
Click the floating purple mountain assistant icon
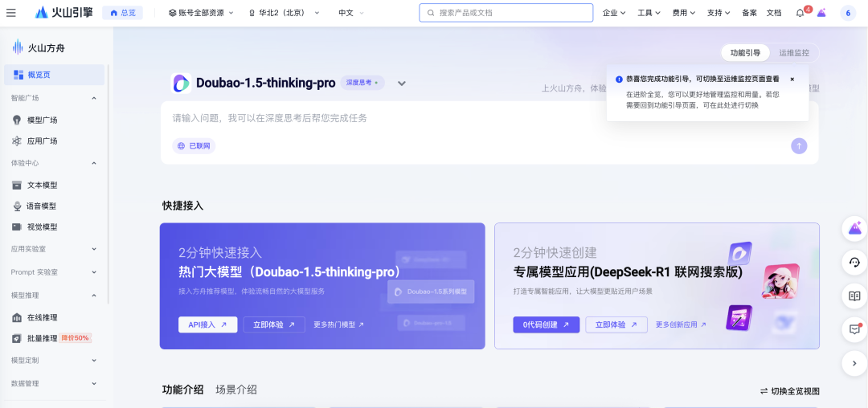pos(854,229)
